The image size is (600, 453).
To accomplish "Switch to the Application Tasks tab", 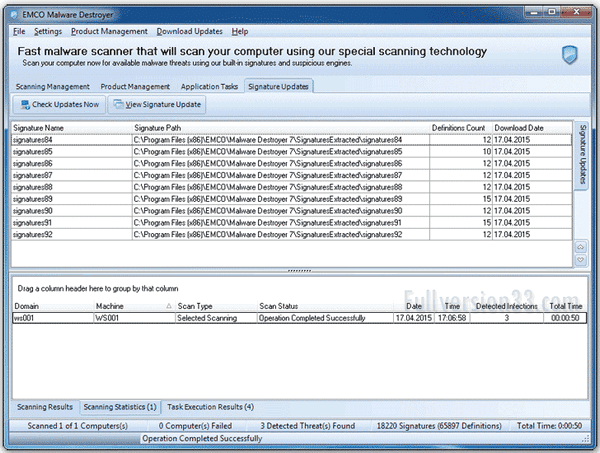I will point(209,87).
